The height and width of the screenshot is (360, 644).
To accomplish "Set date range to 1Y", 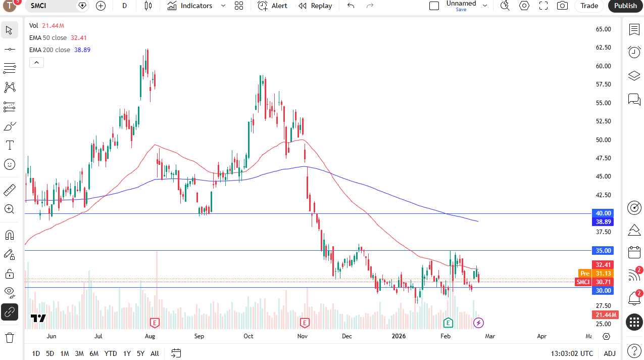I will coord(127,353).
